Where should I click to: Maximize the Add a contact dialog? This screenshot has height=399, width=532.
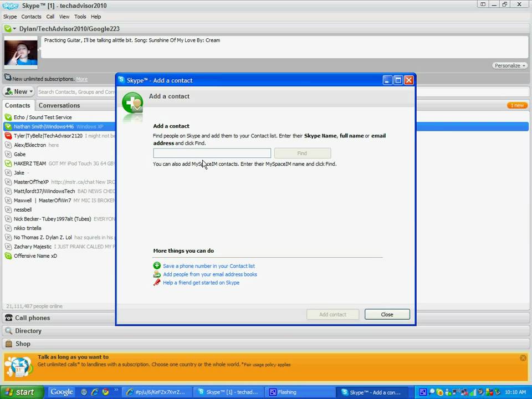coord(398,80)
